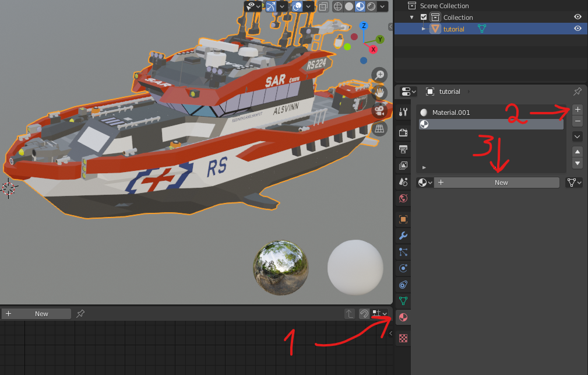This screenshot has height=375, width=588.
Task: Switch to wireframe viewport shading
Action: click(338, 6)
